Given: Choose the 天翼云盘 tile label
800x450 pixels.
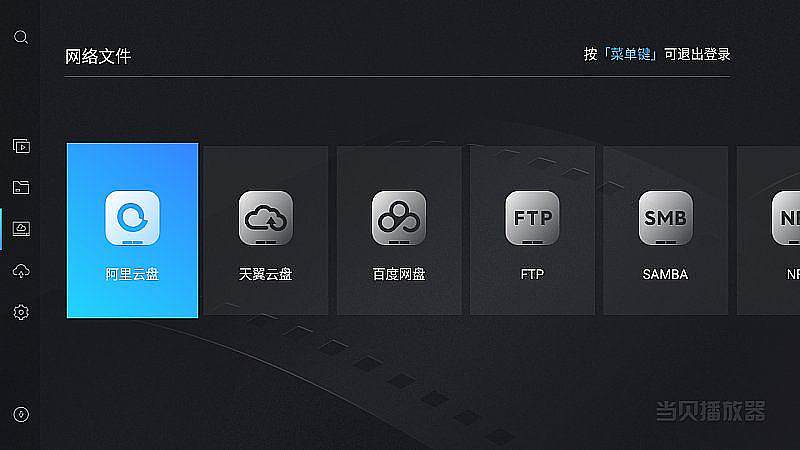Looking at the screenshot, I should 266,274.
